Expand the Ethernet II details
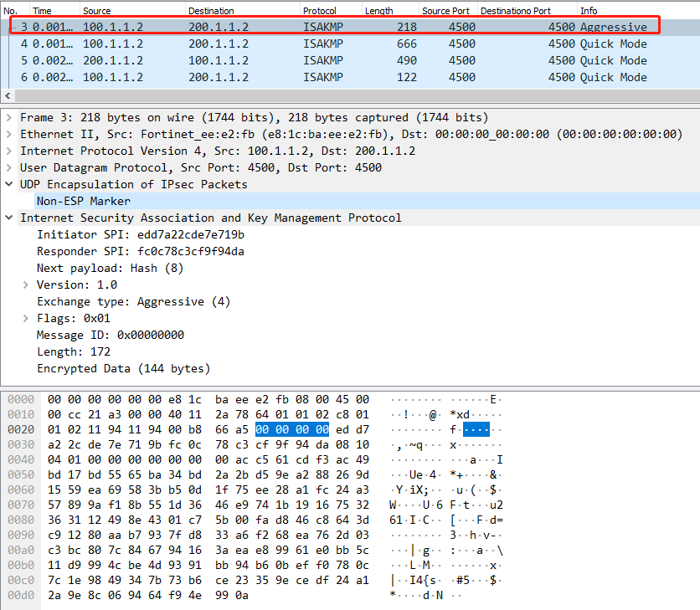The width and height of the screenshot is (700, 610). tap(9, 135)
